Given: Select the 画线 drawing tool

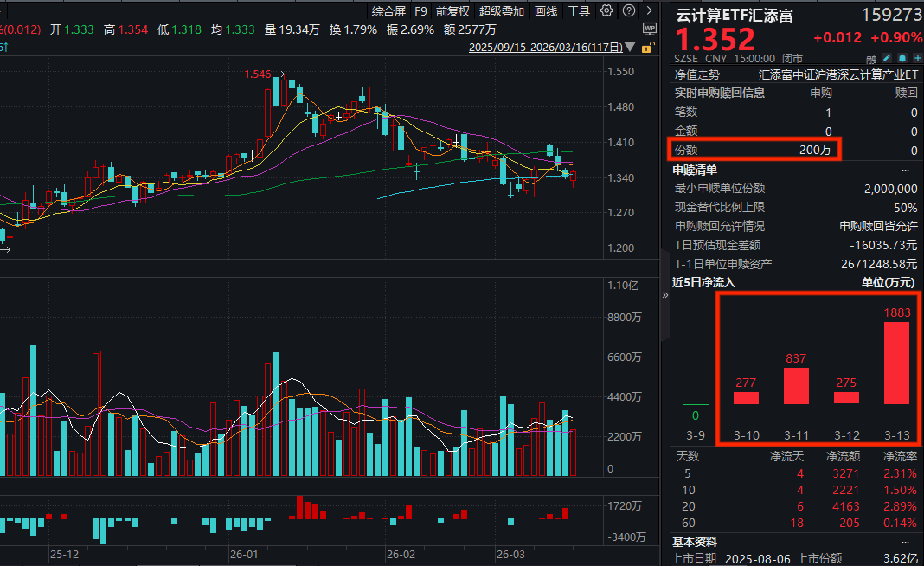Looking at the screenshot, I should [x=546, y=11].
